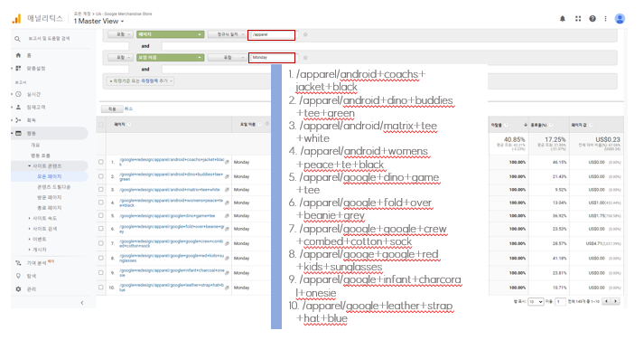Image resolution: width=644 pixels, height=340 pixels.
Task: Open Content Drilldown menu item
Action: click(54, 187)
